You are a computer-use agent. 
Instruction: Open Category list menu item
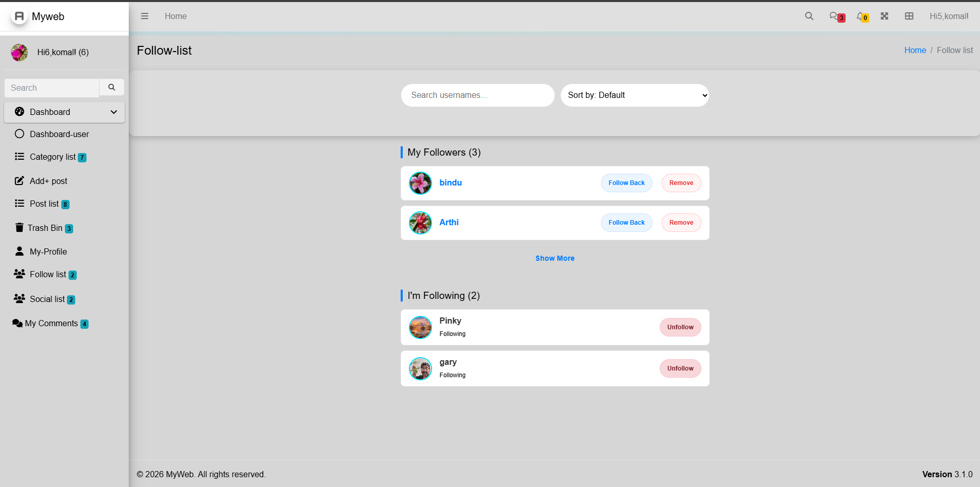(x=64, y=157)
